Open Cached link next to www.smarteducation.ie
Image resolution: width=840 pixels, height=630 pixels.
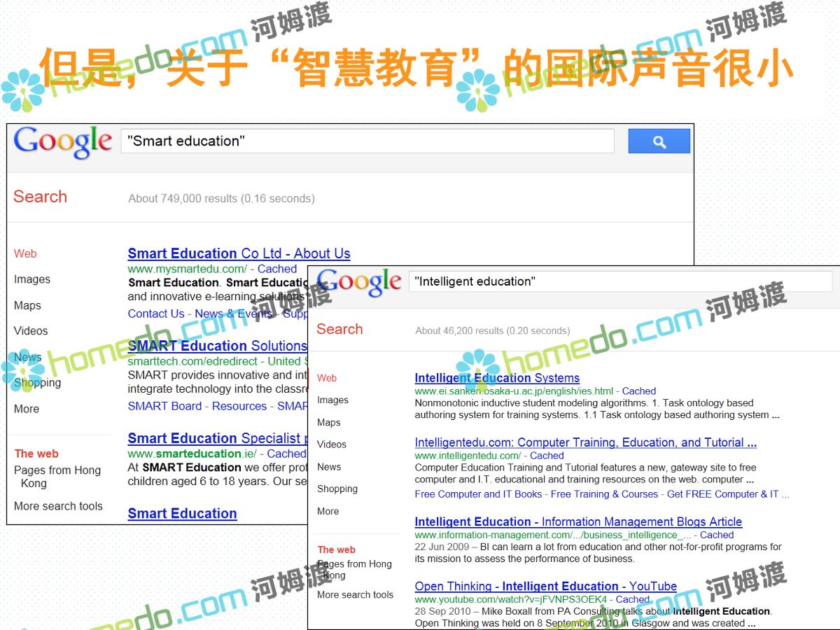286,454
